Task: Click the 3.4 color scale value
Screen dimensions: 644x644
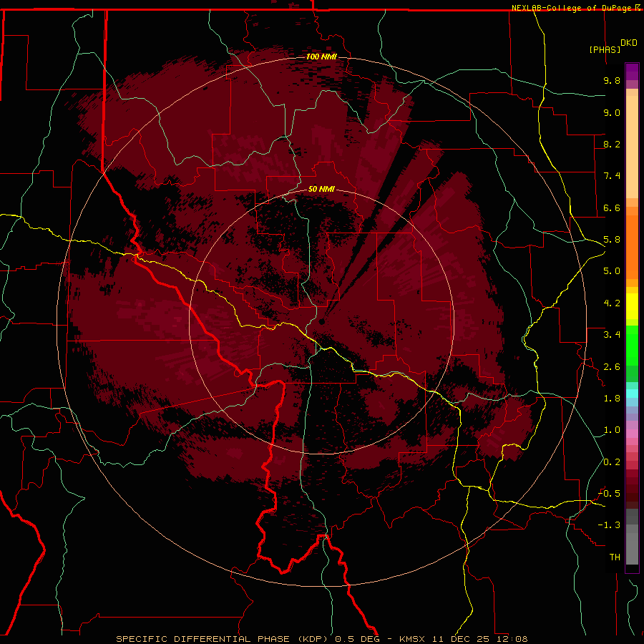Action: click(612, 335)
